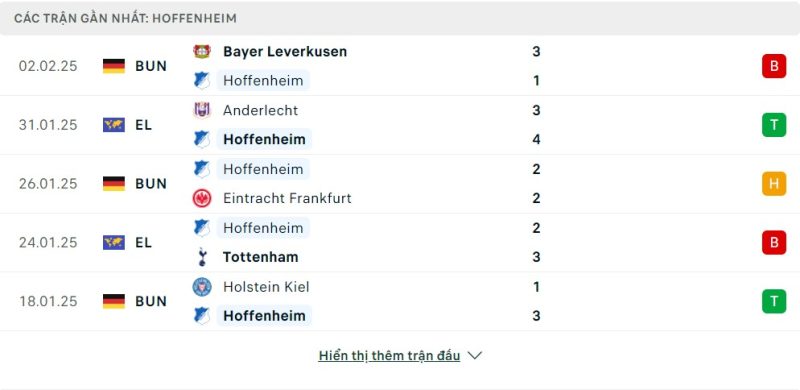Click the Holstein Kiel club crest
The height and width of the screenshot is (390, 800).
point(202,286)
